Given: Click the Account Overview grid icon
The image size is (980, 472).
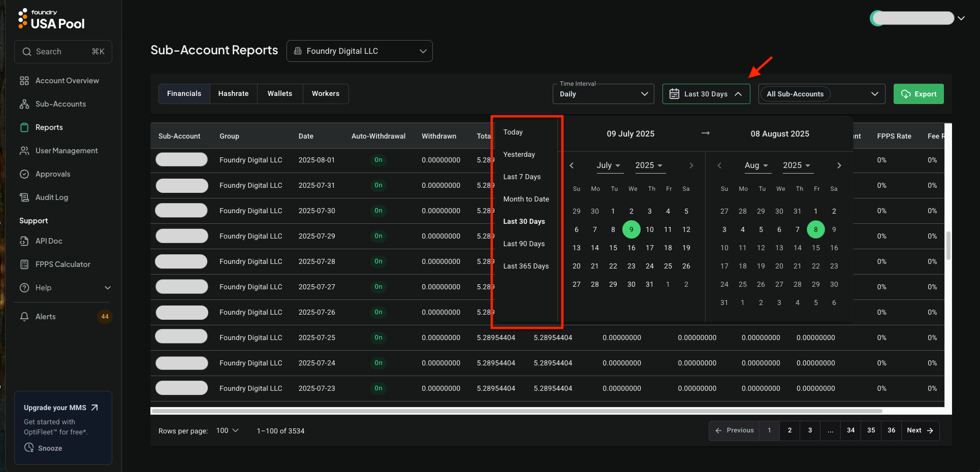Looking at the screenshot, I should (24, 81).
